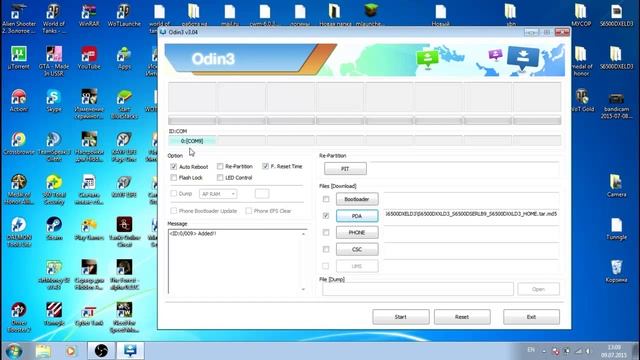This screenshot has height=360, width=640.
Task: Launch the Action! desktop shortcut
Action: pyautogui.click(x=18, y=101)
